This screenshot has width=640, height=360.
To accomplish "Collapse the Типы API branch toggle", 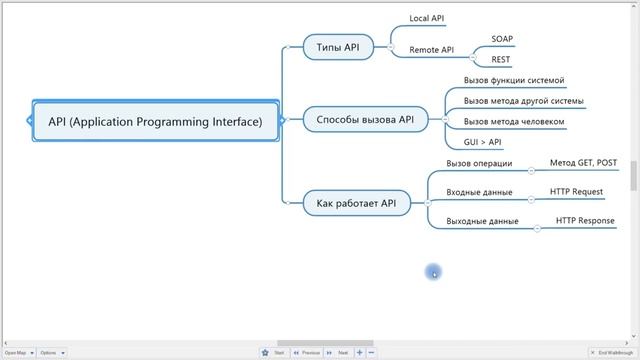I will (x=390, y=47).
